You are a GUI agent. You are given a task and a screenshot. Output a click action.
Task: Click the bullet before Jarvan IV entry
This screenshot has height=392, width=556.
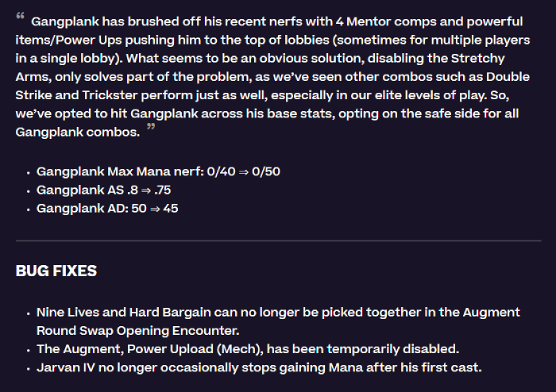[x=29, y=369]
